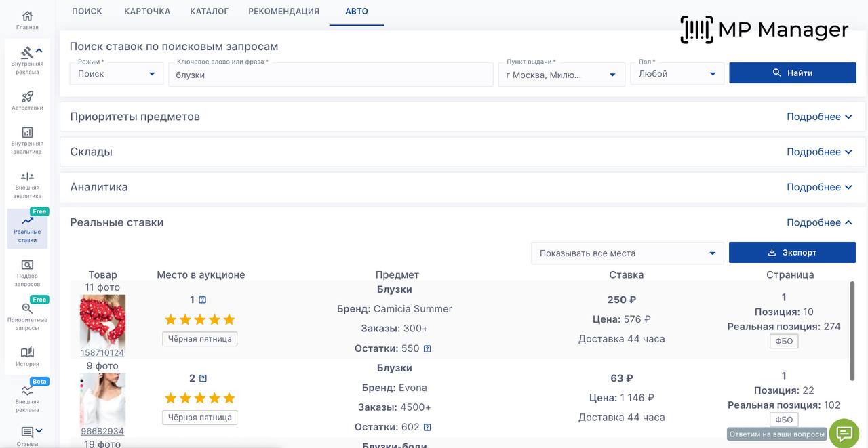Open Автоставки rocket icon
868x448 pixels.
pos(27,97)
